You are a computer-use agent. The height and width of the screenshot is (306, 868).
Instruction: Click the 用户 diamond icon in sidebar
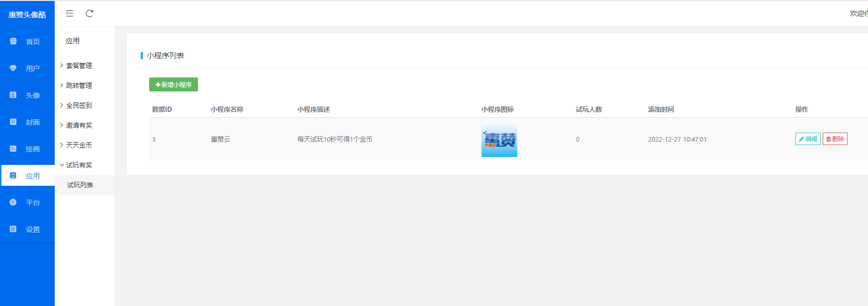point(13,68)
